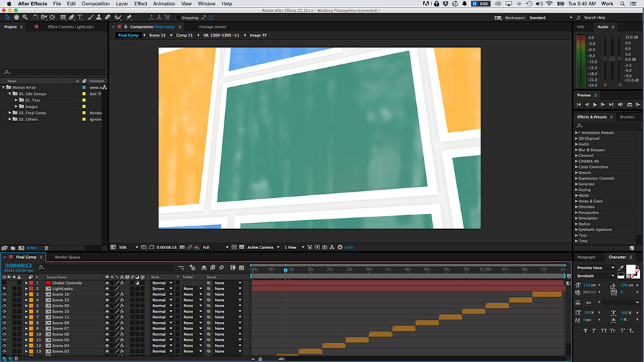
Task: Hide the Scene 10 layer
Action: 4,294
